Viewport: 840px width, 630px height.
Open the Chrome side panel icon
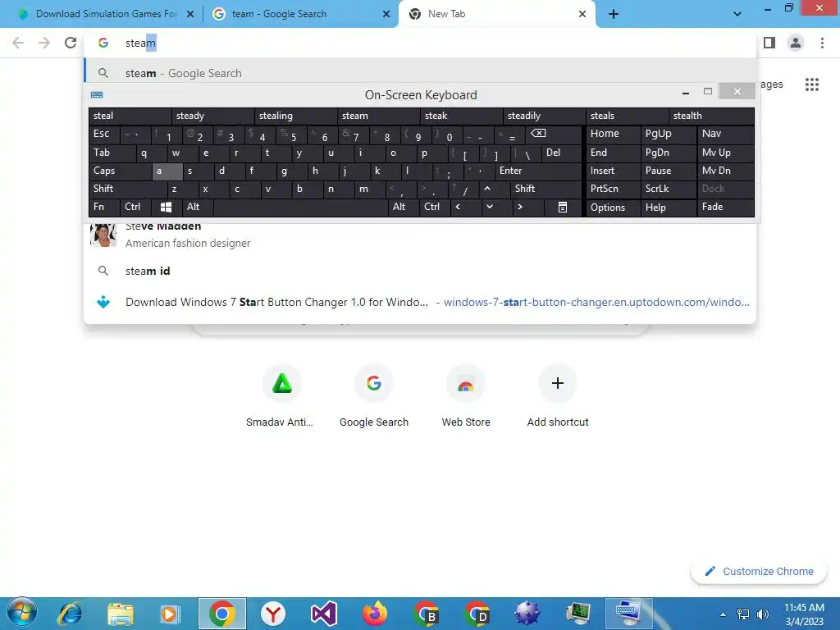pyautogui.click(x=769, y=43)
